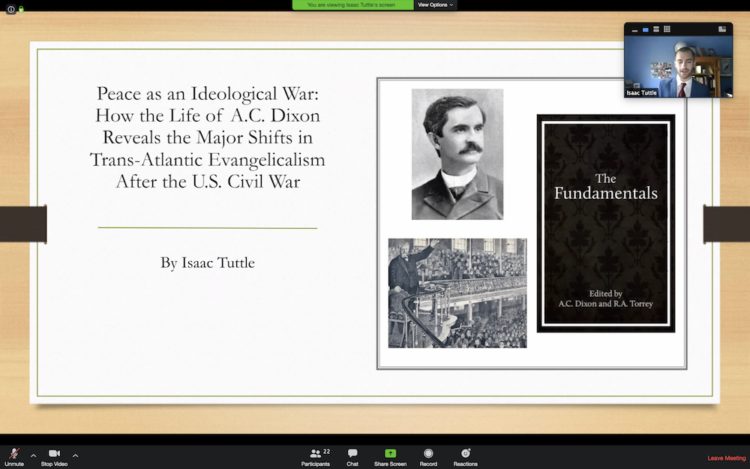Open the Chat window
The image size is (750, 469).
(x=352, y=455)
